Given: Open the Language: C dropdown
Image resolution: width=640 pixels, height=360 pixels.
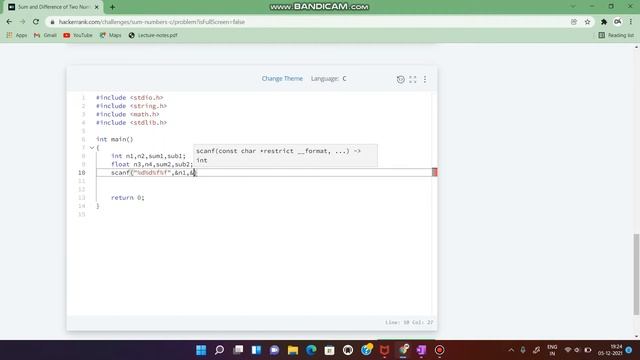Looking at the screenshot, I should [329, 78].
